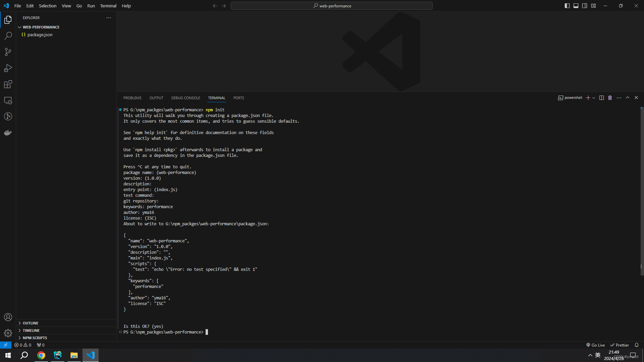Open the launch profile dropdown arrow

coord(594,98)
